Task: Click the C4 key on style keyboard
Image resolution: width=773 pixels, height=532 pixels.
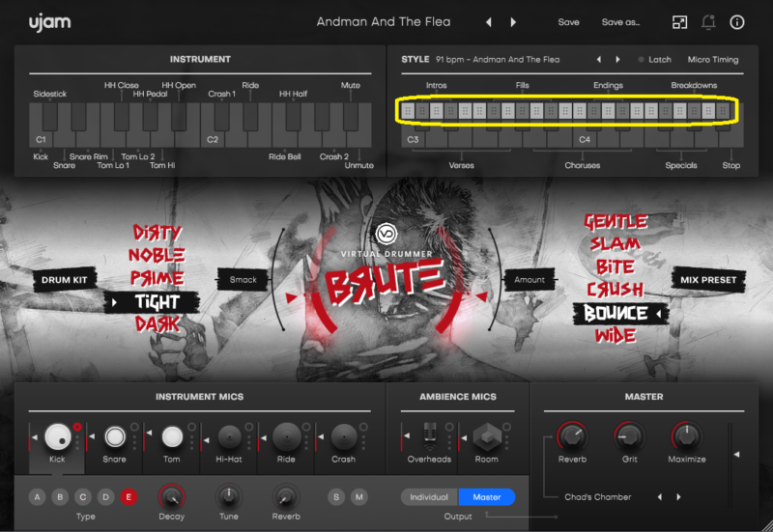Action: click(585, 139)
